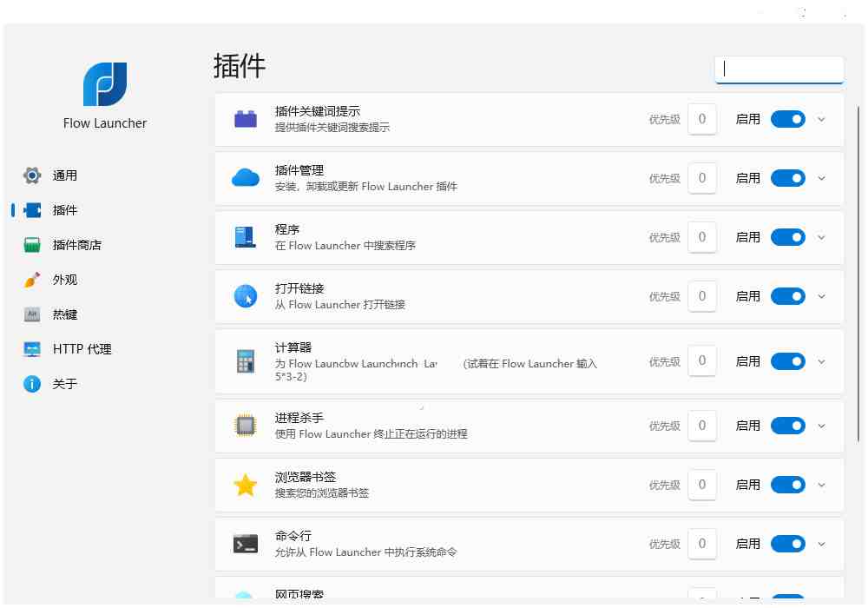The height and width of the screenshot is (608, 868).
Task: Open the 插件商店 sidebar section
Action: (64, 244)
